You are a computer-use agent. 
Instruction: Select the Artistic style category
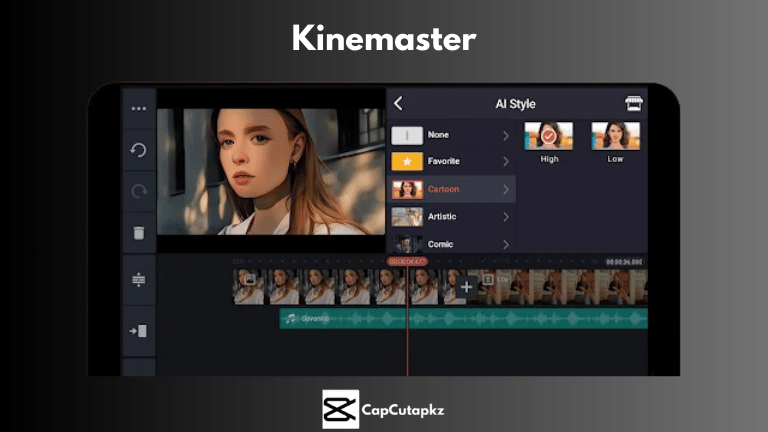[451, 216]
